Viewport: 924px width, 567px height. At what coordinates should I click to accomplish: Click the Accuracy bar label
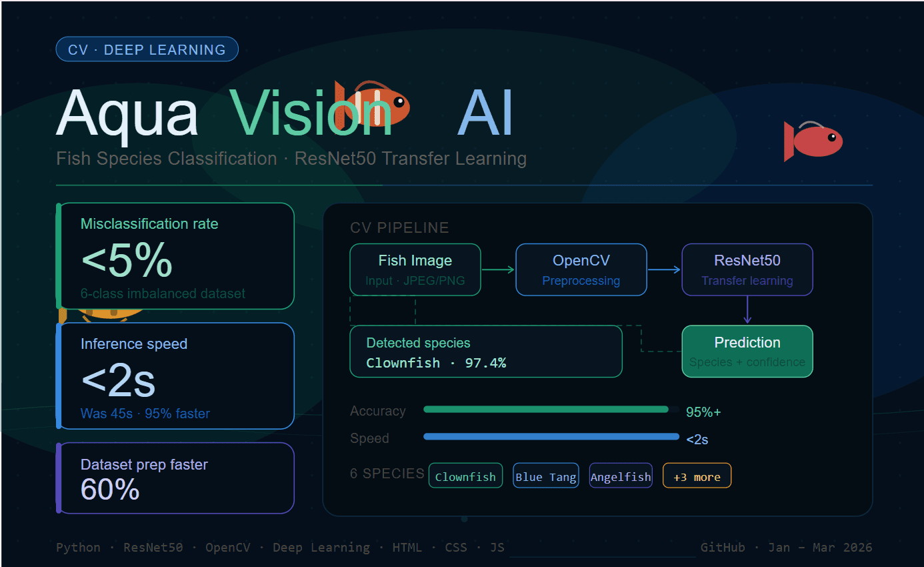coord(378,411)
